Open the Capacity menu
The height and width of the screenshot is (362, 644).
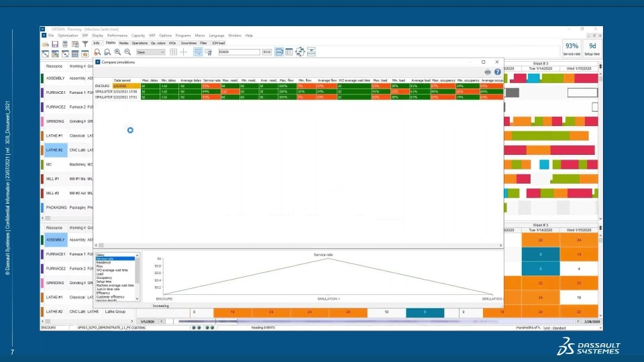pos(138,36)
